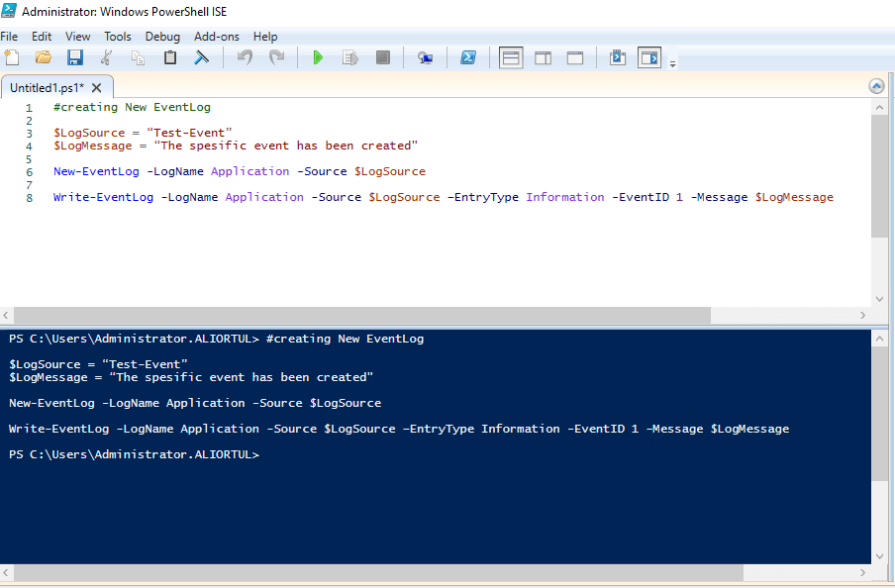Select the Untitled1.ps1 script tab

point(47,87)
